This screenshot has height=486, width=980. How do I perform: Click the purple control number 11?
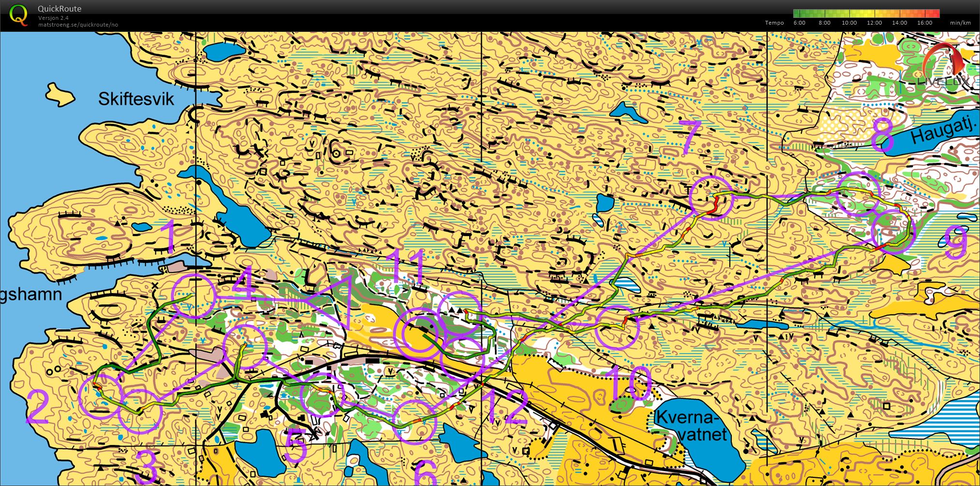tap(407, 266)
